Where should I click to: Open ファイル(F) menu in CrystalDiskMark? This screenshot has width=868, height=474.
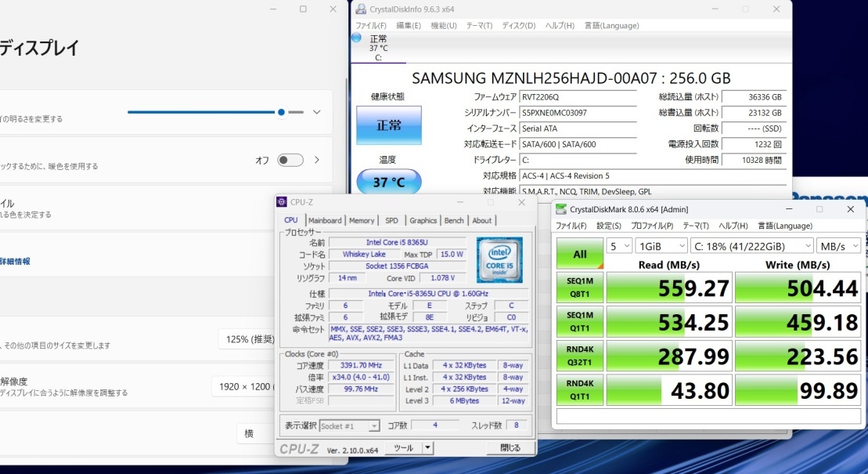pyautogui.click(x=571, y=226)
